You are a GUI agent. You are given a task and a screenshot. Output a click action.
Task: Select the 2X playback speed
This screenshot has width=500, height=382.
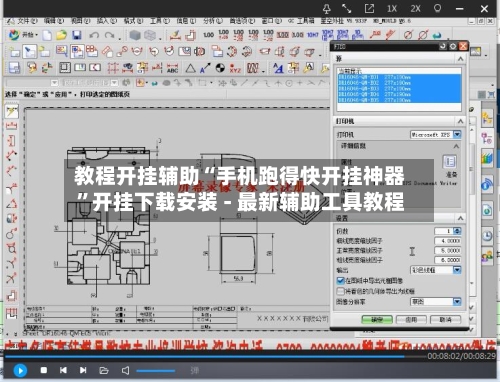tap(415, 9)
